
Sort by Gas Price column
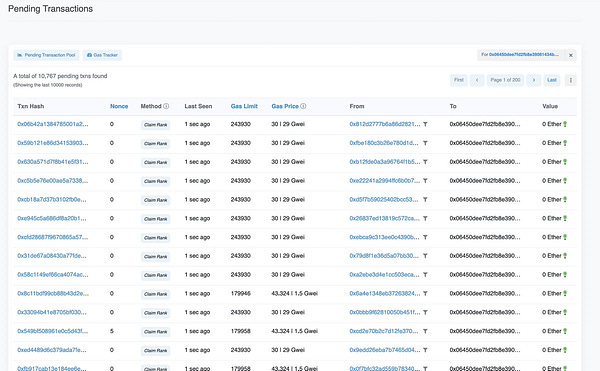285,106
